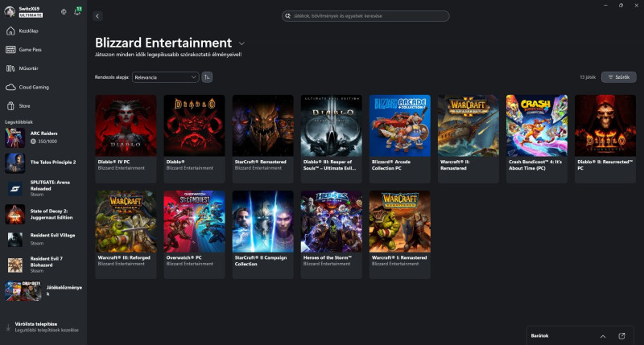
Task: Select Resident Evil 7 Biohazard recent game
Action: [x=43, y=265]
